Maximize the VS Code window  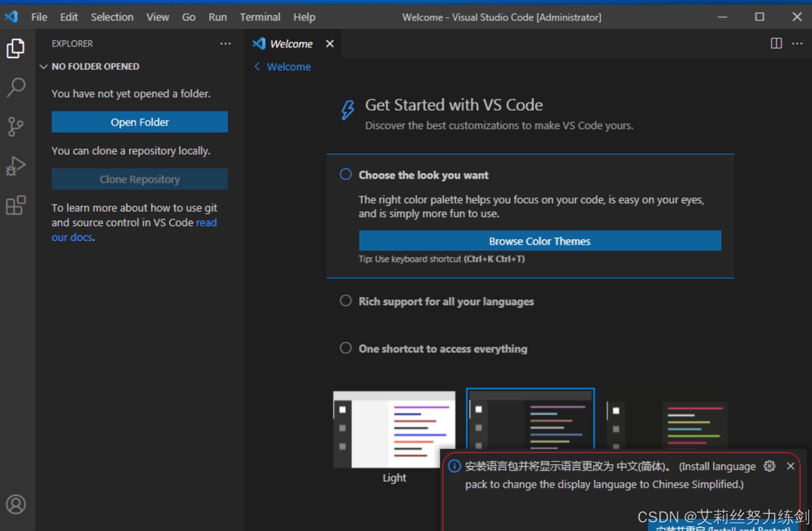(760, 17)
